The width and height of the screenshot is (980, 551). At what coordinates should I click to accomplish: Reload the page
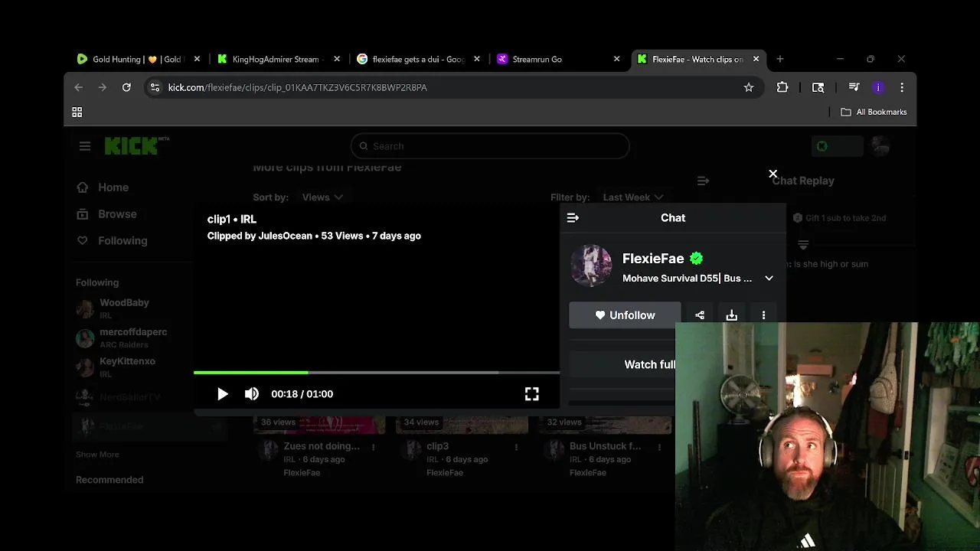tap(126, 88)
